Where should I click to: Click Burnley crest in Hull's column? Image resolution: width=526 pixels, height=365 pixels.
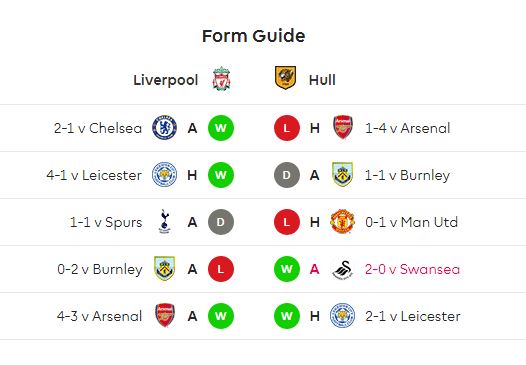343,174
